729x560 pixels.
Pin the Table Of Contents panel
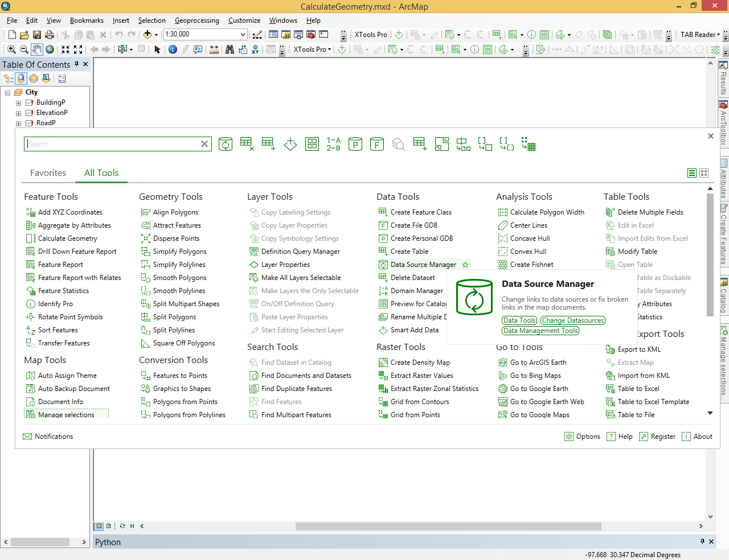tap(77, 64)
